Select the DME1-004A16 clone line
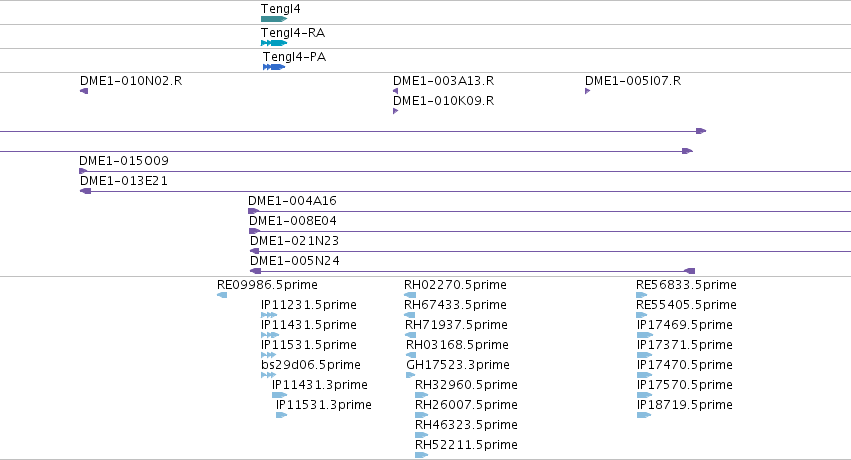 tap(549, 211)
